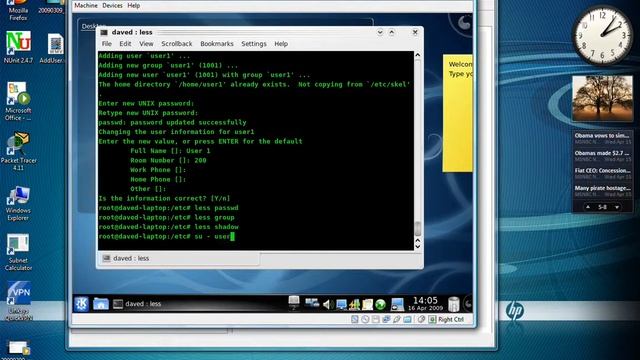Select the 'daved : less' Konsole session tab
Screen dimensions: 640x360
(x=179, y=258)
